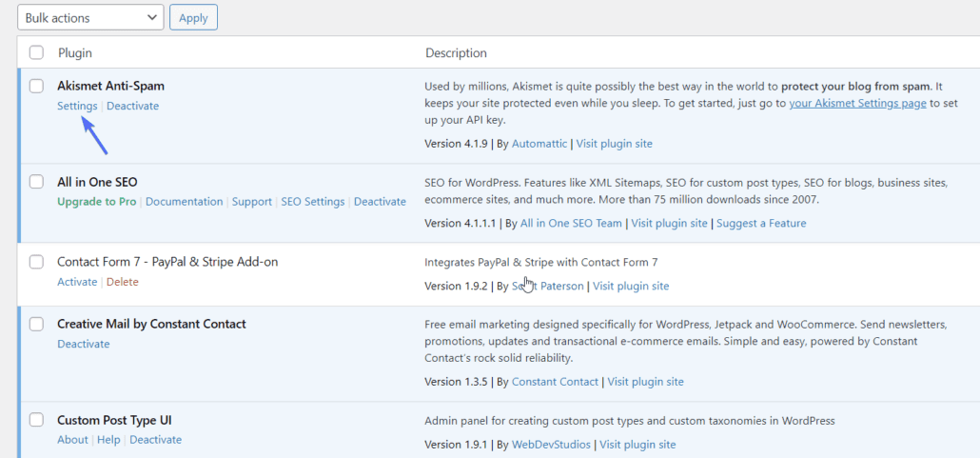This screenshot has height=458, width=980.
Task: Activate Contact Form 7 PayPal & Stripe Add-on
Action: [x=77, y=282]
